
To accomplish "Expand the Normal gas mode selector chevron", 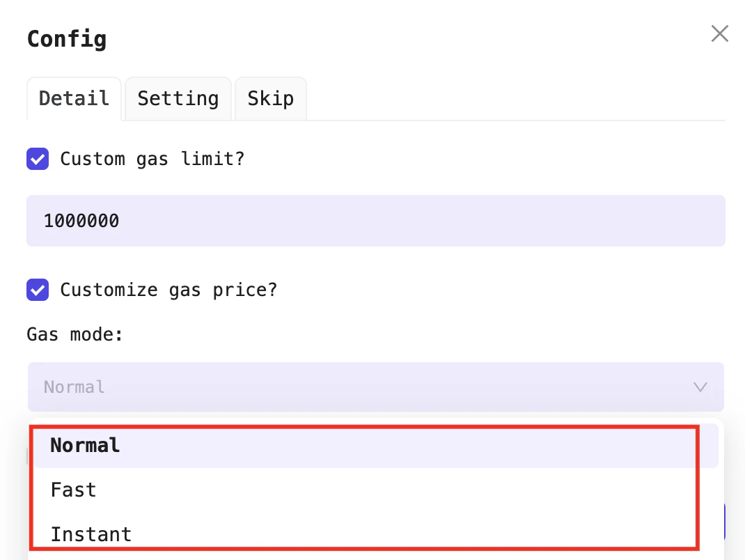I will [700, 387].
